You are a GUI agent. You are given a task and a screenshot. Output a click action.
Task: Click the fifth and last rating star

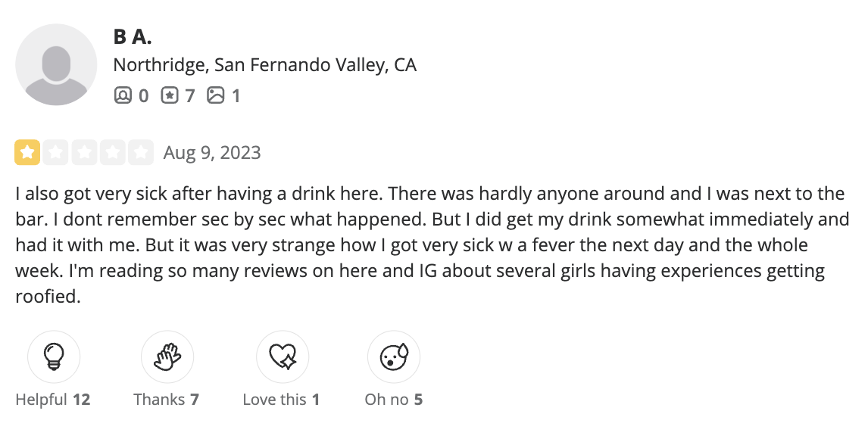point(140,153)
